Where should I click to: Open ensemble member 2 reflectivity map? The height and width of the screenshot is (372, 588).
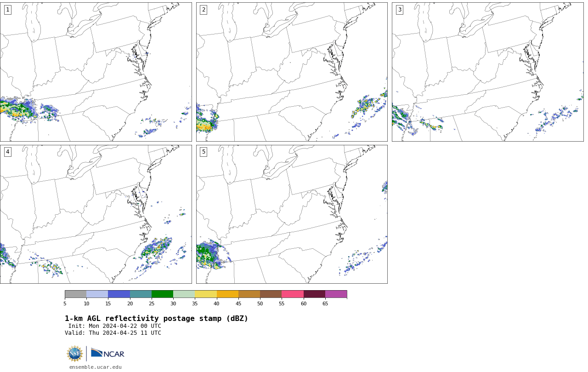[292, 72]
